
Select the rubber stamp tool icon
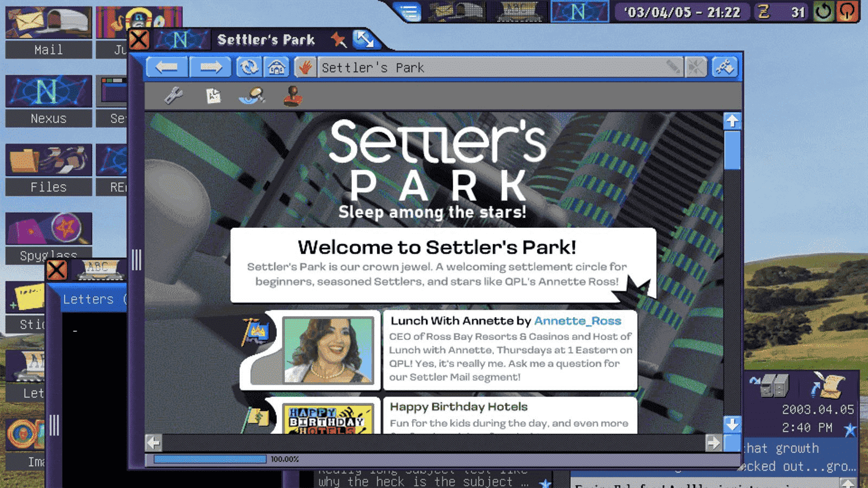point(293,96)
